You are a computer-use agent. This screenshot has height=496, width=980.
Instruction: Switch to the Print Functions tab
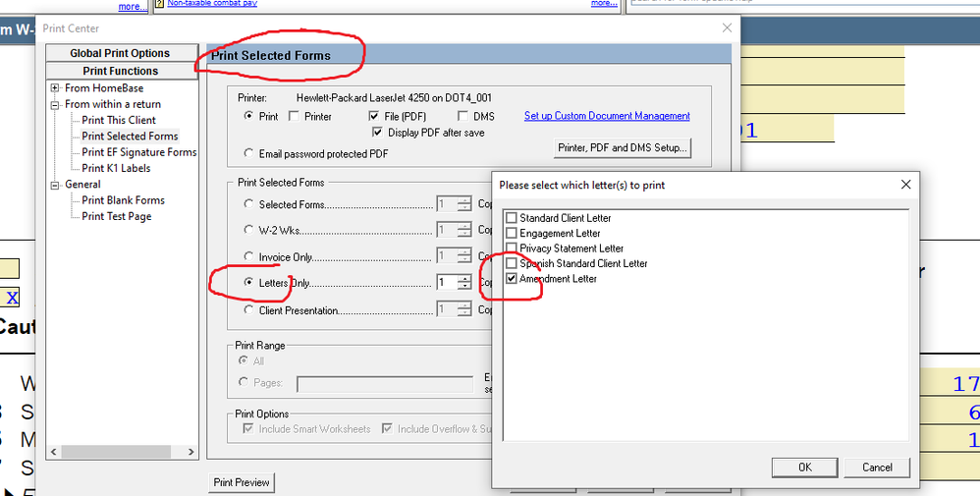coord(120,71)
